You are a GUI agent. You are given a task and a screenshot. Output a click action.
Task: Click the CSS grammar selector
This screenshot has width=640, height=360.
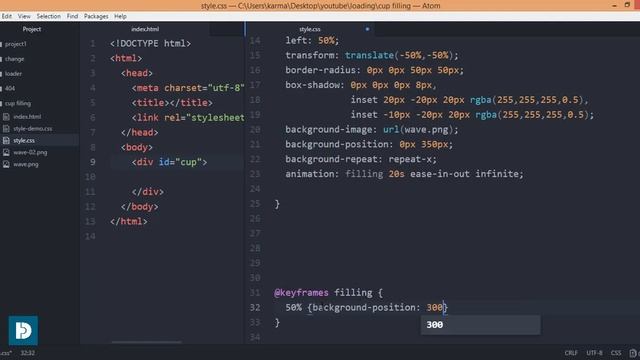tap(616, 353)
